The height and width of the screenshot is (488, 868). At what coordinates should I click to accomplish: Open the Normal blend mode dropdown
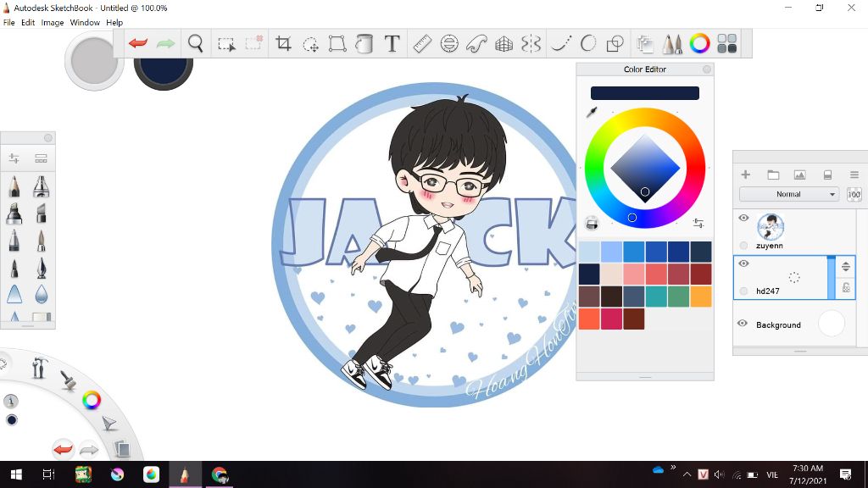(x=789, y=194)
